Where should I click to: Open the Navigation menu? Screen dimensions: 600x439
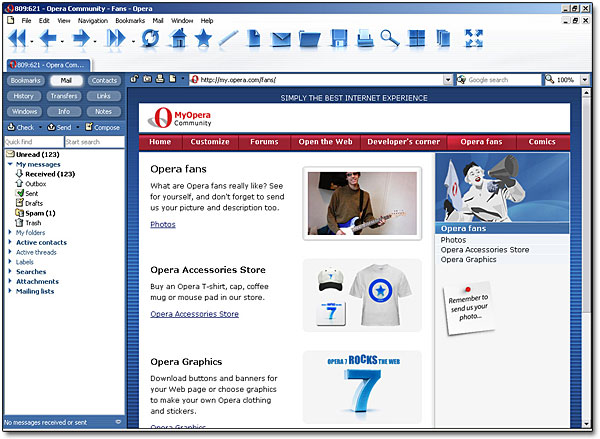93,21
